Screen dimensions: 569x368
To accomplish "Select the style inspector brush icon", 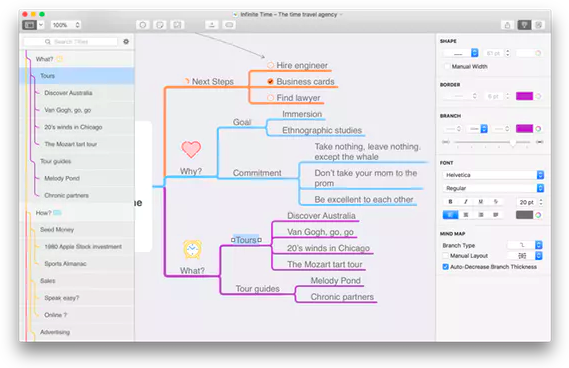I will click(524, 25).
